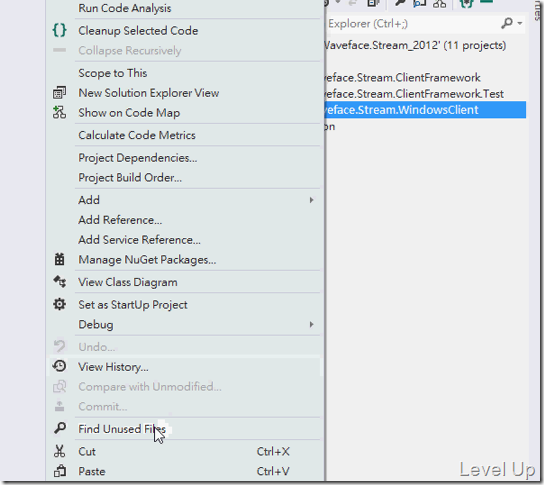Click the Cut scissors icon
The image size is (544, 485).
59,451
